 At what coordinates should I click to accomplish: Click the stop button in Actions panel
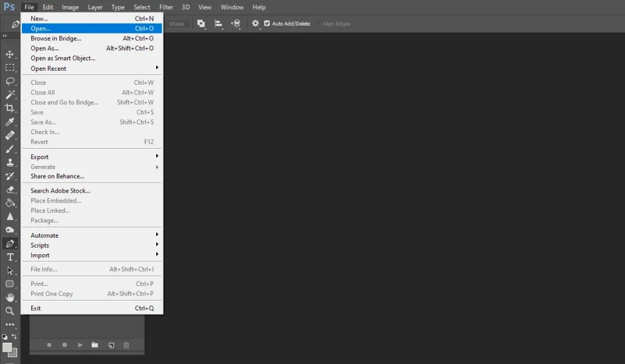49,345
